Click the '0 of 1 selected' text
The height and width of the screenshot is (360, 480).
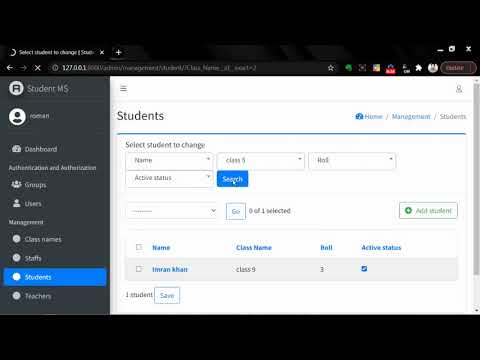point(270,211)
